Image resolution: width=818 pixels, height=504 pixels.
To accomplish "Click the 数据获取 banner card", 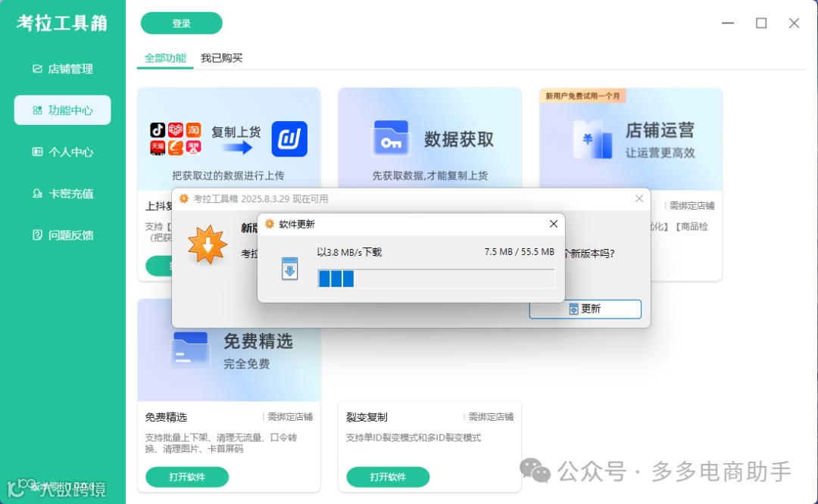I will (430, 138).
